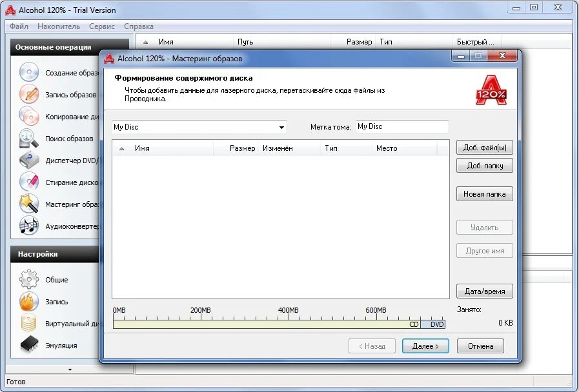Open the Накопитель menu

pyautogui.click(x=58, y=26)
